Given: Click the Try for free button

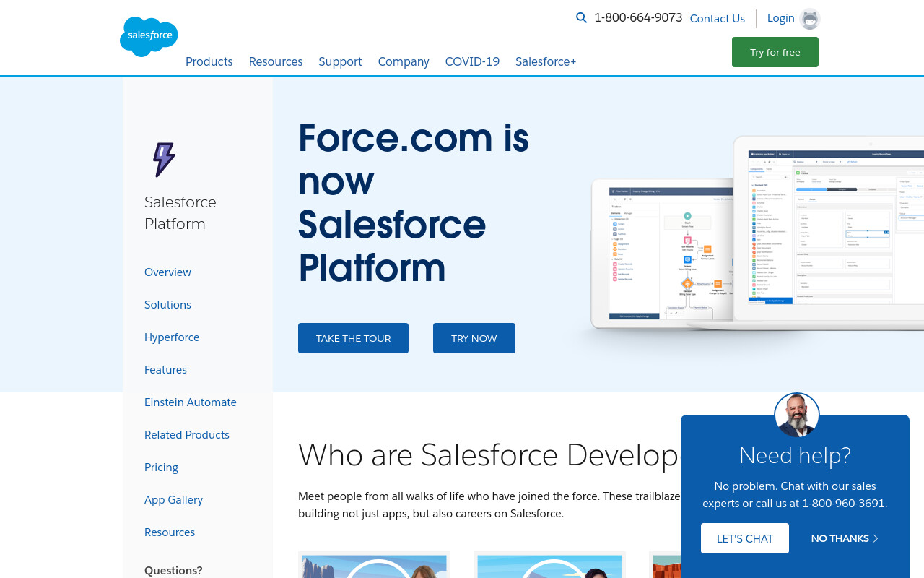Looking at the screenshot, I should (x=775, y=52).
